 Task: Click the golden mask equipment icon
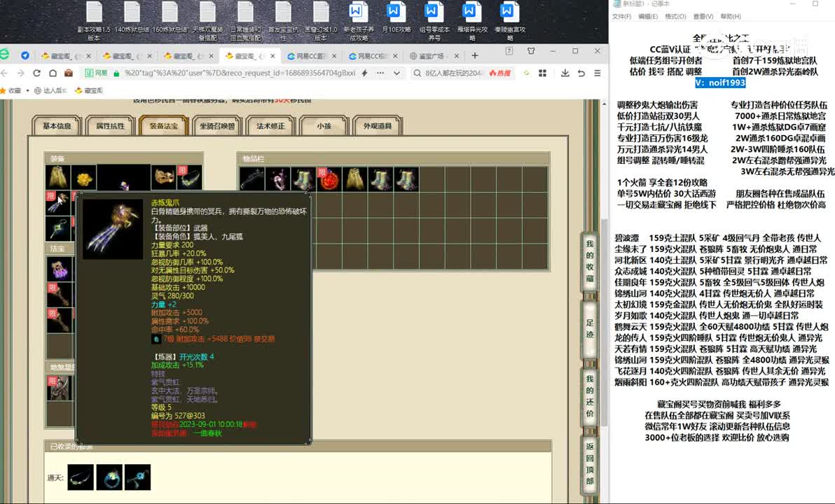163,178
